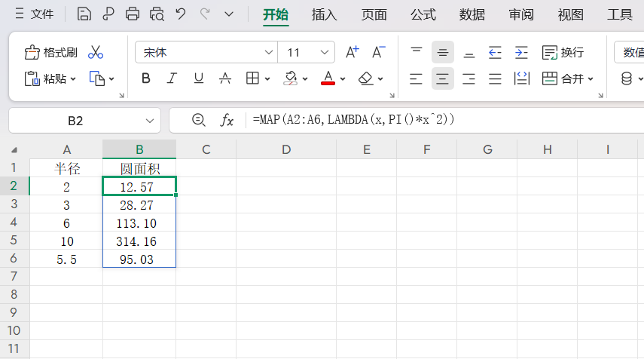
Task: Click the scissors cut icon
Action: pos(96,53)
